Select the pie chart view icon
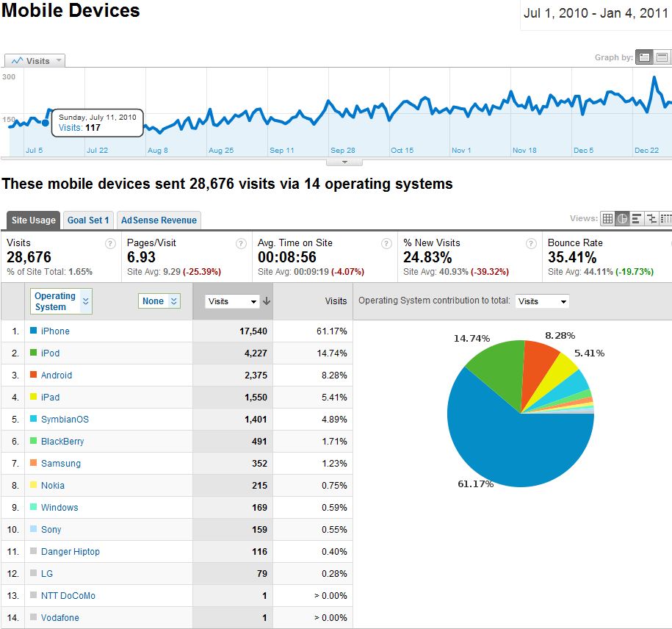Screen dimensions: 672x629 click(622, 218)
